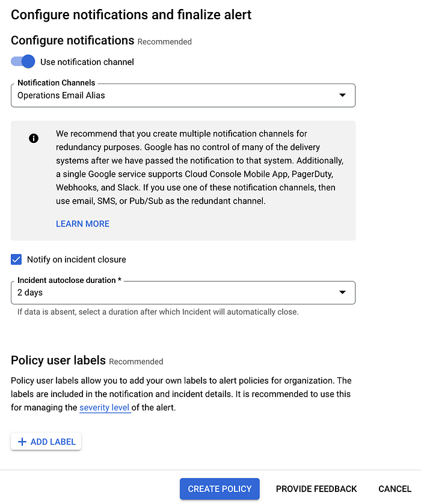Click the Notification Channels dropdown arrow

(342, 95)
